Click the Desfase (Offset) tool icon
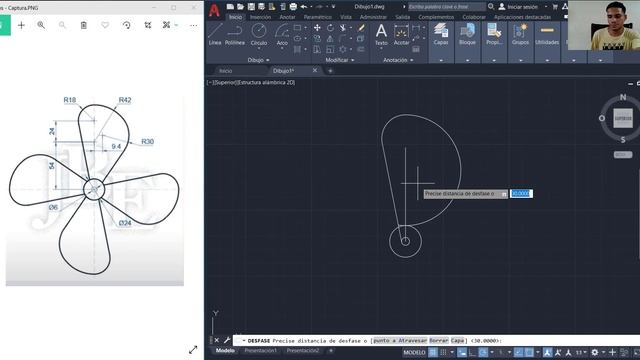The image size is (640, 360). tap(361, 49)
